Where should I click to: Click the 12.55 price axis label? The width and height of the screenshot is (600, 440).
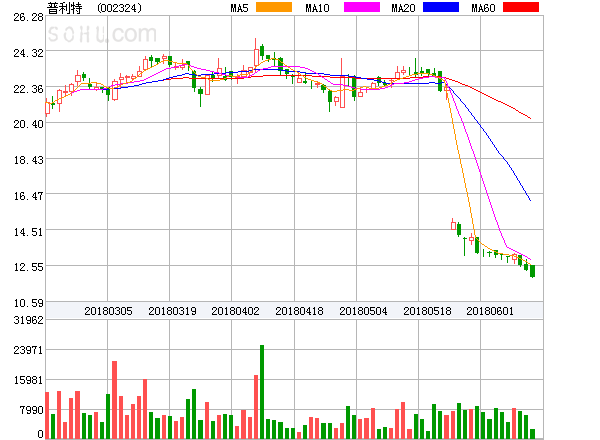point(28,267)
